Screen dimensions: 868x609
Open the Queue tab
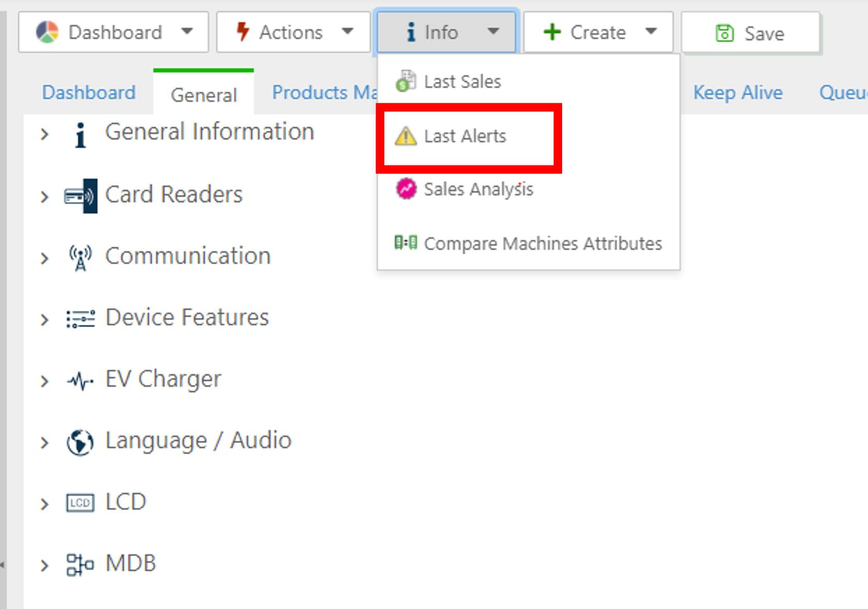(x=843, y=93)
